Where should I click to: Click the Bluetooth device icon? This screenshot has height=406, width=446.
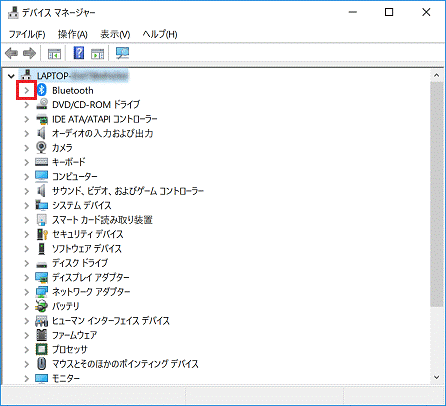42,90
